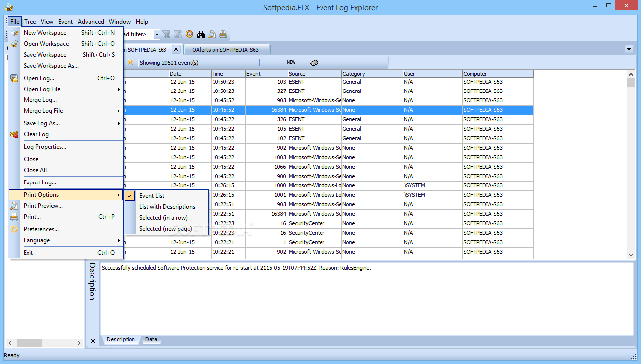Image resolution: width=641 pixels, height=364 pixels.
Task: Choose Selected (in a row) print option
Action: 166,218
